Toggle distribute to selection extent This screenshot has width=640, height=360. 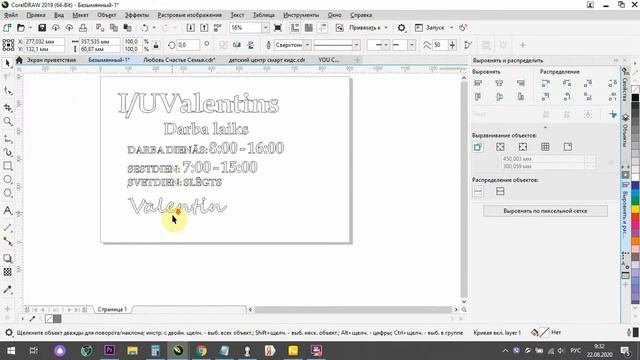(x=478, y=191)
